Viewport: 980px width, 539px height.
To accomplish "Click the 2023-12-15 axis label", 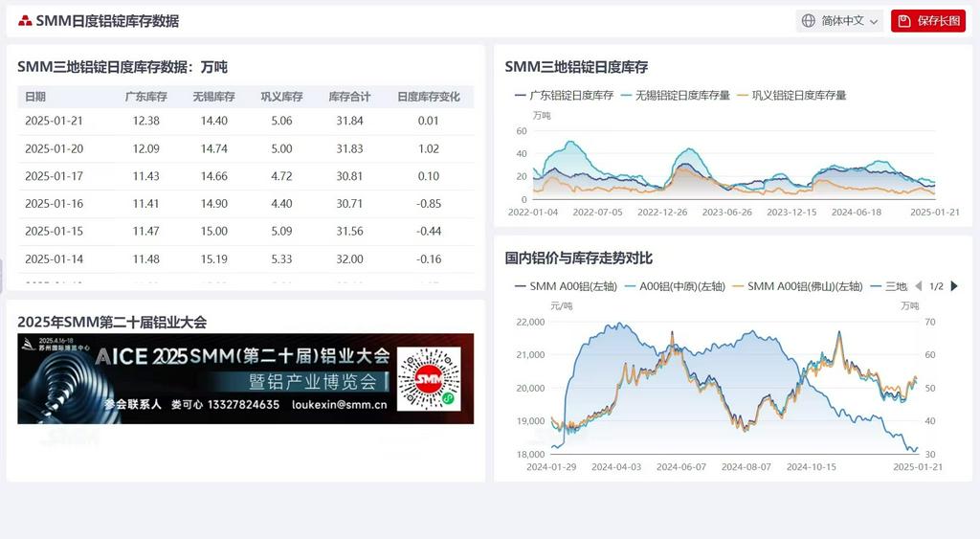I will pyautogui.click(x=791, y=212).
